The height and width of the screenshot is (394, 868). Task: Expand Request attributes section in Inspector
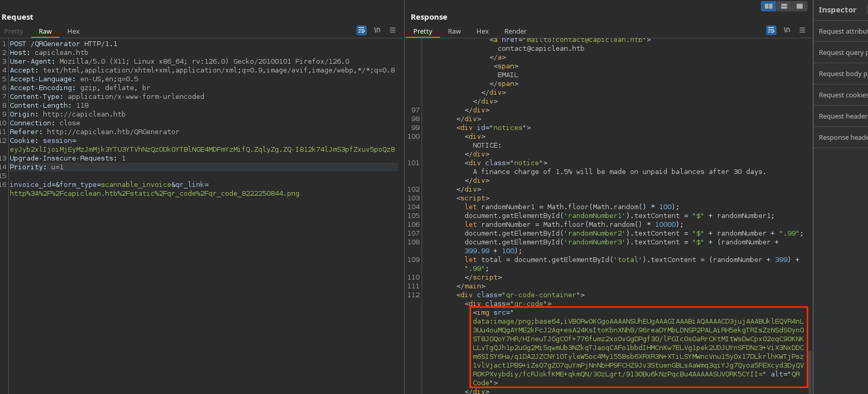point(841,32)
